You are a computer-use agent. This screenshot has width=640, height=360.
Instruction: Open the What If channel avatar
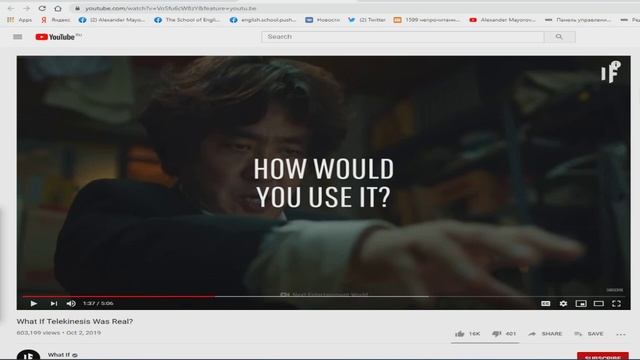tap(28, 355)
